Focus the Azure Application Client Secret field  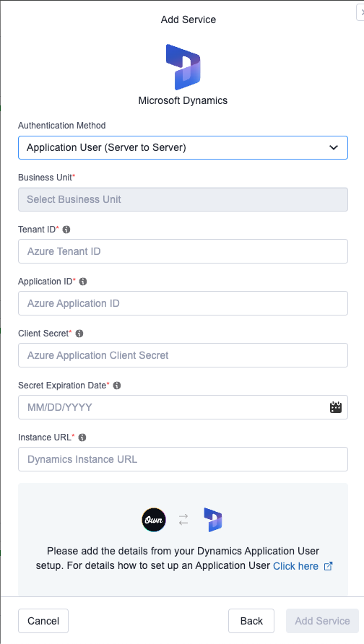click(x=183, y=355)
